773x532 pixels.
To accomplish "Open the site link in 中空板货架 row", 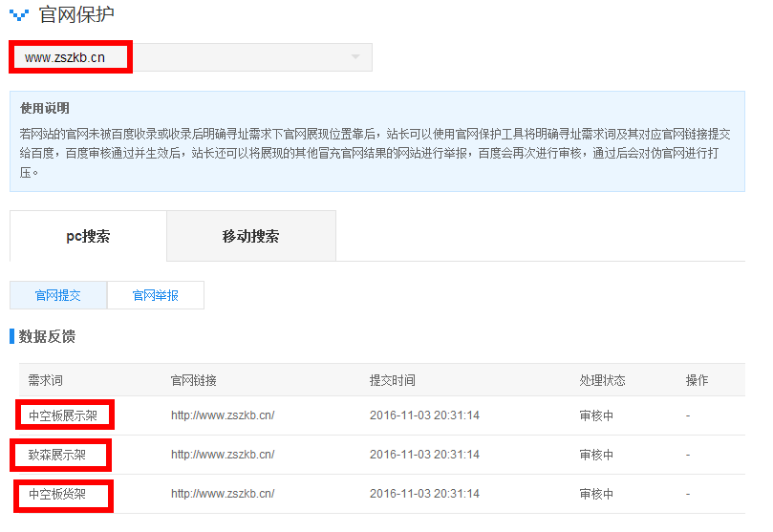I will (x=223, y=494).
